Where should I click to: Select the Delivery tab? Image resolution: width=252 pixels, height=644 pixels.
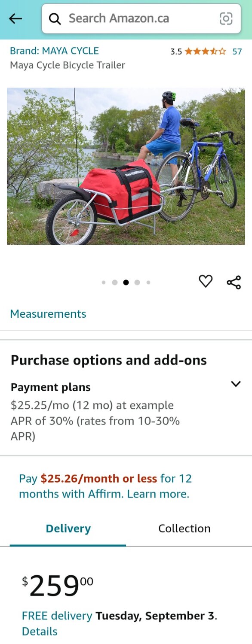click(x=68, y=528)
